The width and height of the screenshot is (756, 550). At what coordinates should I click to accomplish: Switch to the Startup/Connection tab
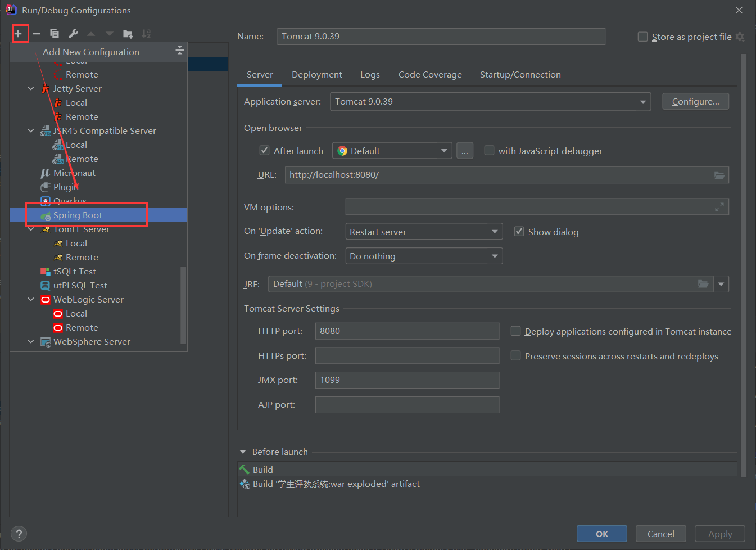tap(520, 75)
